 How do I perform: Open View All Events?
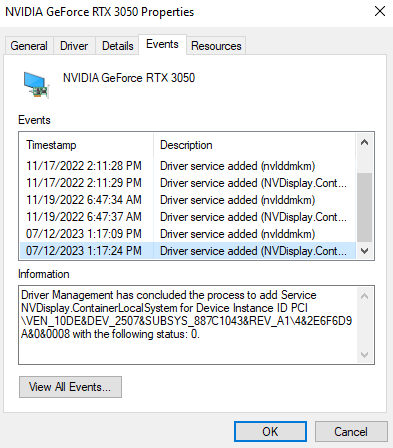click(70, 387)
